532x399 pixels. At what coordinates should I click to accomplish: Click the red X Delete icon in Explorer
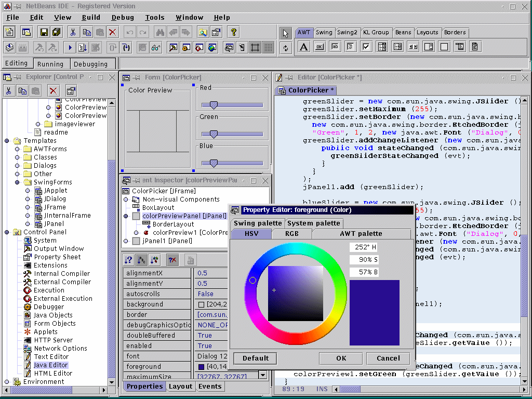52,91
